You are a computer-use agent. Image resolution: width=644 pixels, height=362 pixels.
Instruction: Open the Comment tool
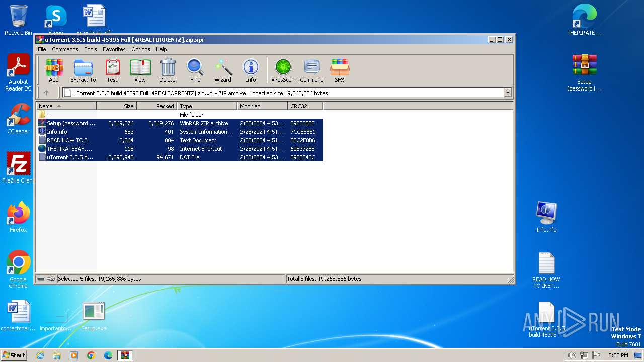click(x=311, y=70)
